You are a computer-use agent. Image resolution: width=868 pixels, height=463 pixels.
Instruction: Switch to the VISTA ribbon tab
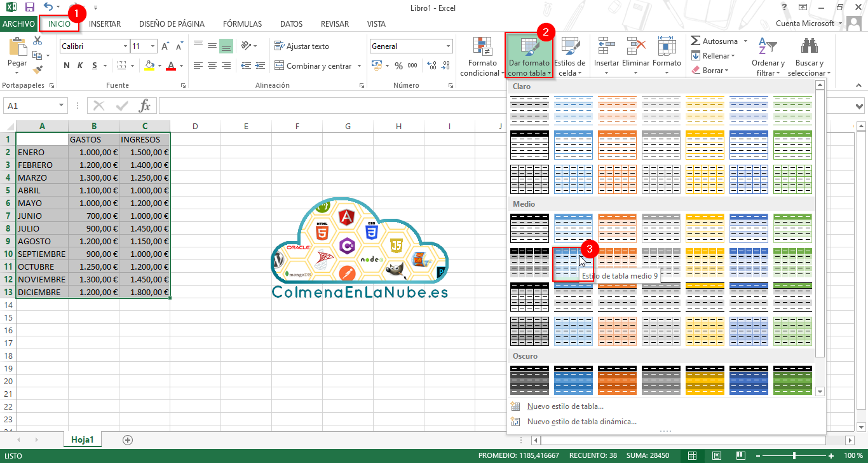coord(376,24)
